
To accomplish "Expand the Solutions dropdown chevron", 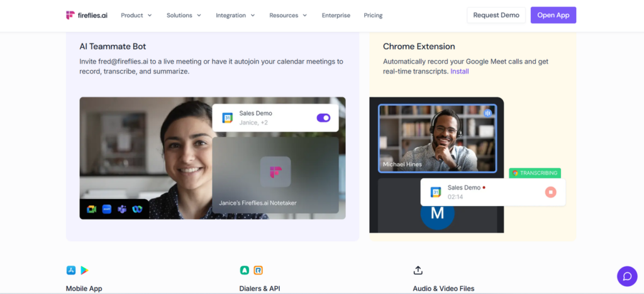I will [x=199, y=15].
